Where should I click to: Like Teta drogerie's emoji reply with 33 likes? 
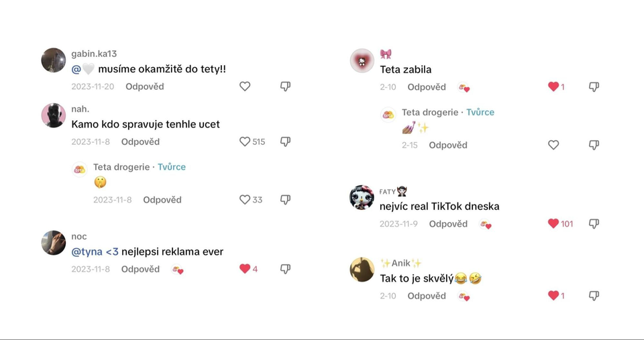(245, 200)
